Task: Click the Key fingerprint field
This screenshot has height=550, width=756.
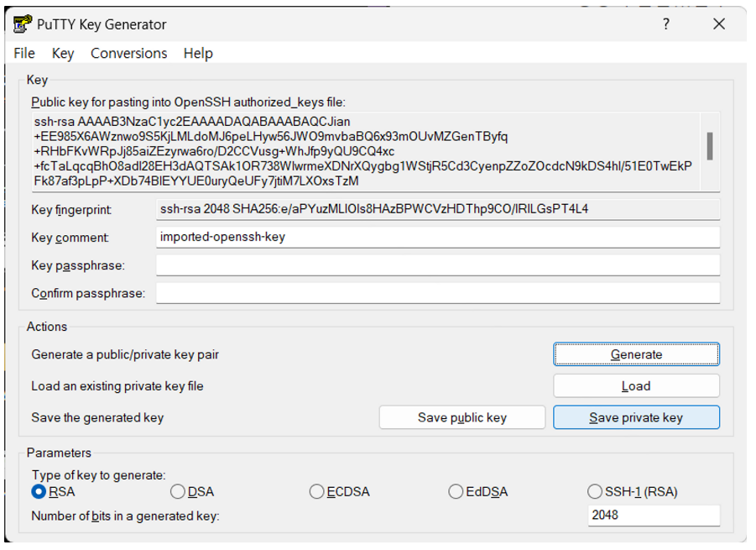Action: click(x=438, y=209)
